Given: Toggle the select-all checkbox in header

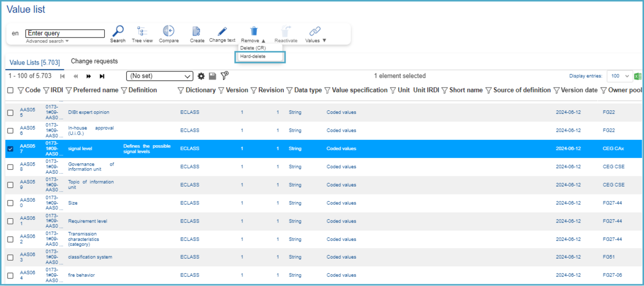Looking at the screenshot, I should coord(11,90).
